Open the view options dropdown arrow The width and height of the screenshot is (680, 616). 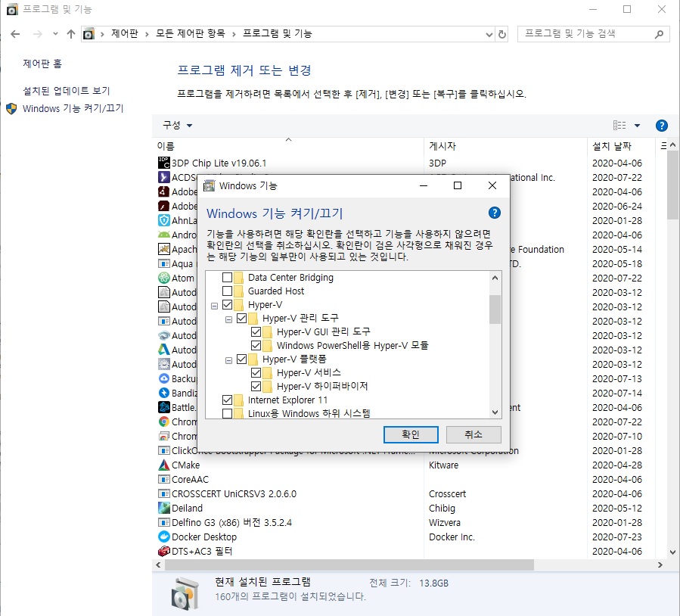637,126
